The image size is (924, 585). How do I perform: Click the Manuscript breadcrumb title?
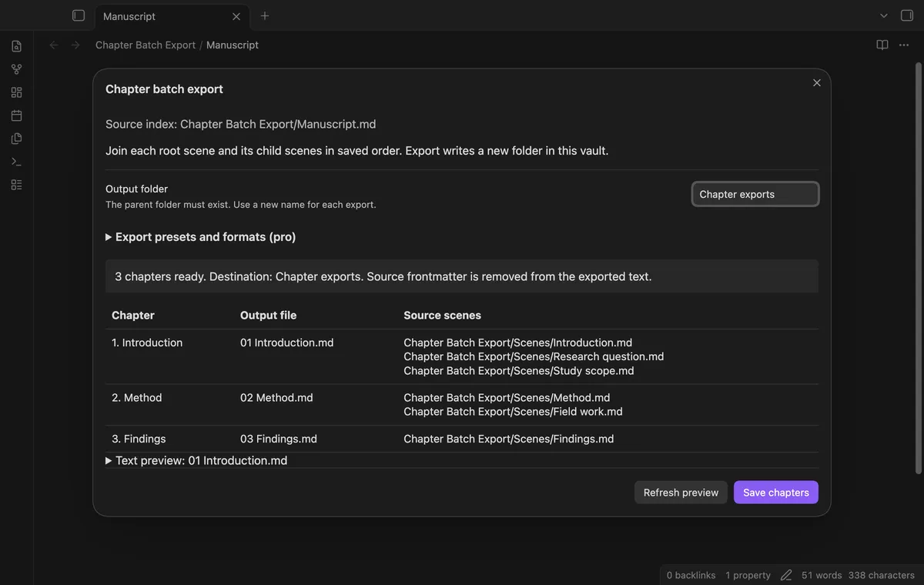[x=233, y=45]
